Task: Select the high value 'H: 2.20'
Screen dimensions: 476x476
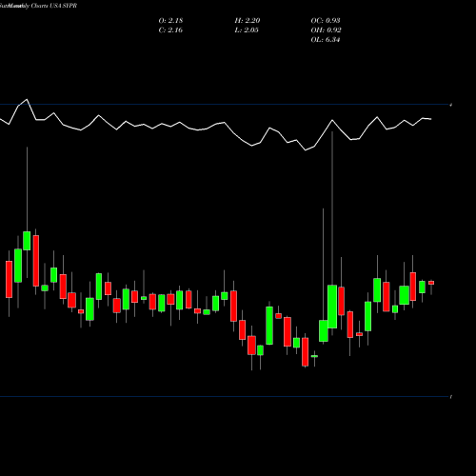Action: (x=248, y=21)
